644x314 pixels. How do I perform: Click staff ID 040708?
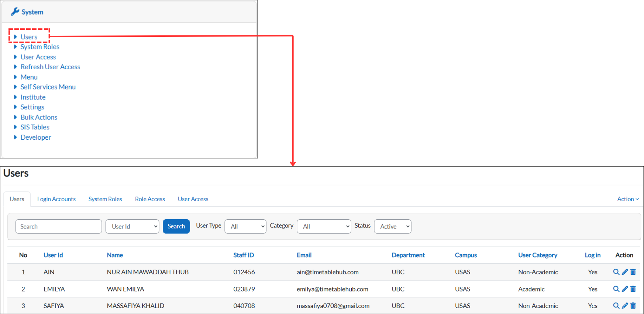click(244, 306)
